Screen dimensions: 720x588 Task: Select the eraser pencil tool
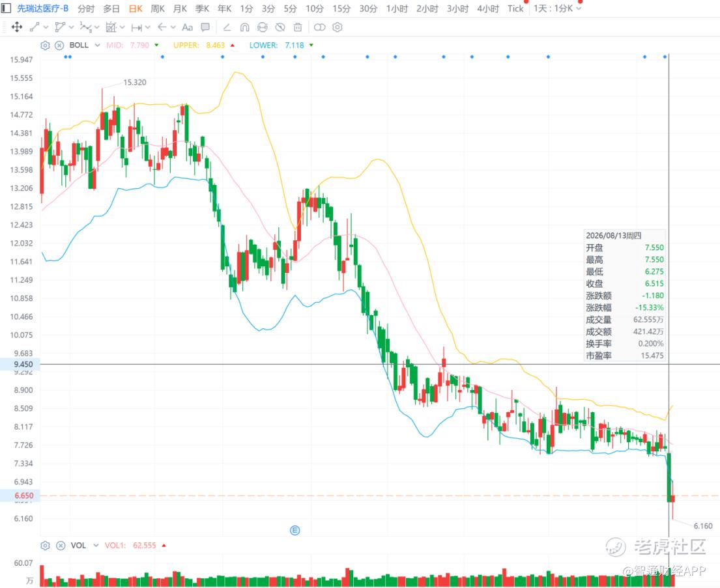point(227,27)
